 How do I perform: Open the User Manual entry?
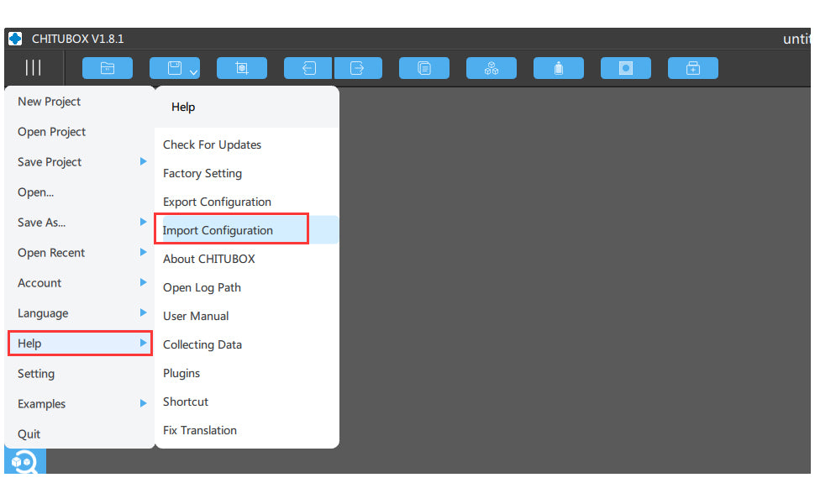pos(247,316)
